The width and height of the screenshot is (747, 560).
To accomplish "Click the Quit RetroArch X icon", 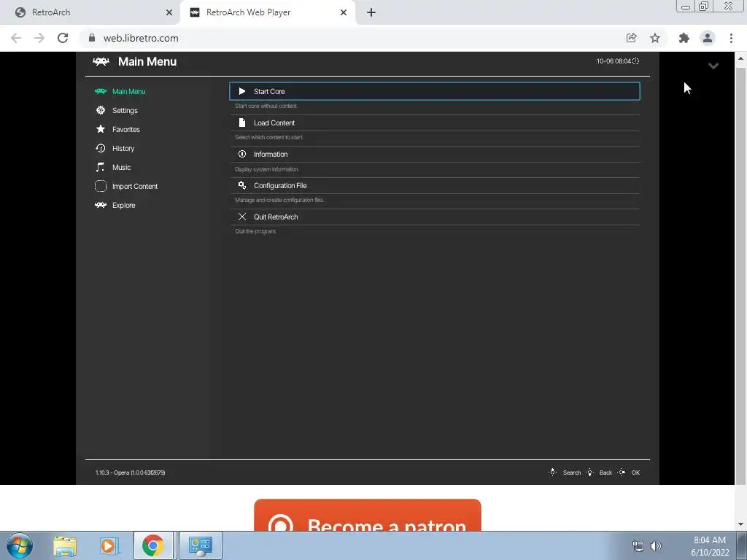I will (242, 217).
